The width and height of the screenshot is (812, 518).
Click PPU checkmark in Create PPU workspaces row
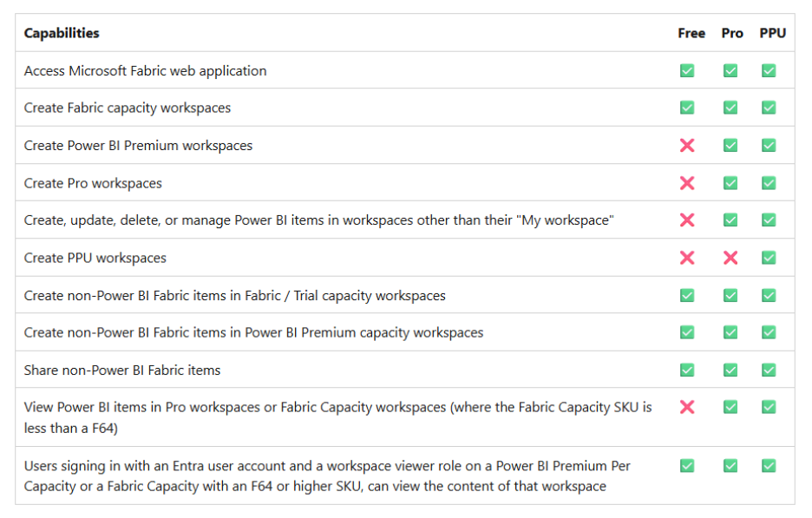[x=769, y=258]
